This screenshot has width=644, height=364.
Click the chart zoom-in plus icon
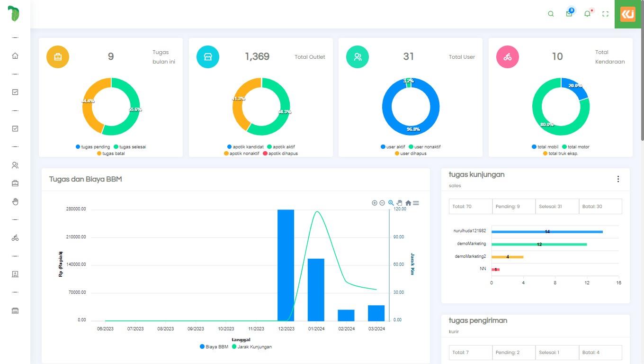(375, 203)
